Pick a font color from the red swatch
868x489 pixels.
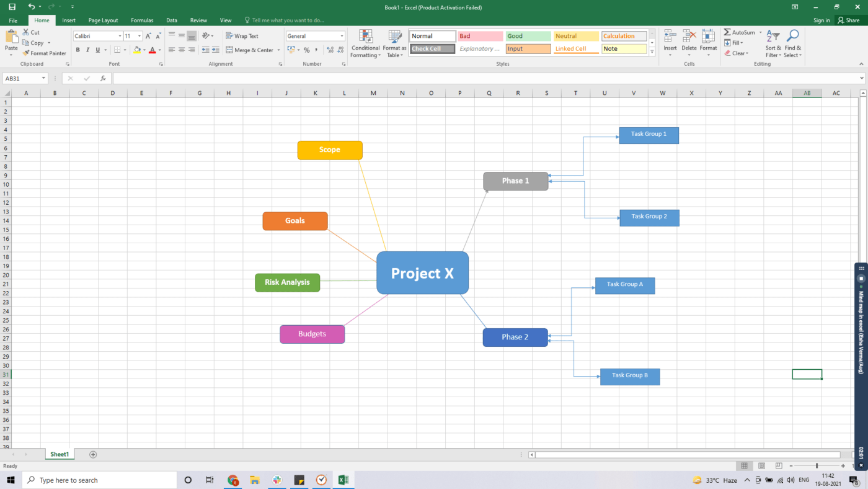[153, 49]
